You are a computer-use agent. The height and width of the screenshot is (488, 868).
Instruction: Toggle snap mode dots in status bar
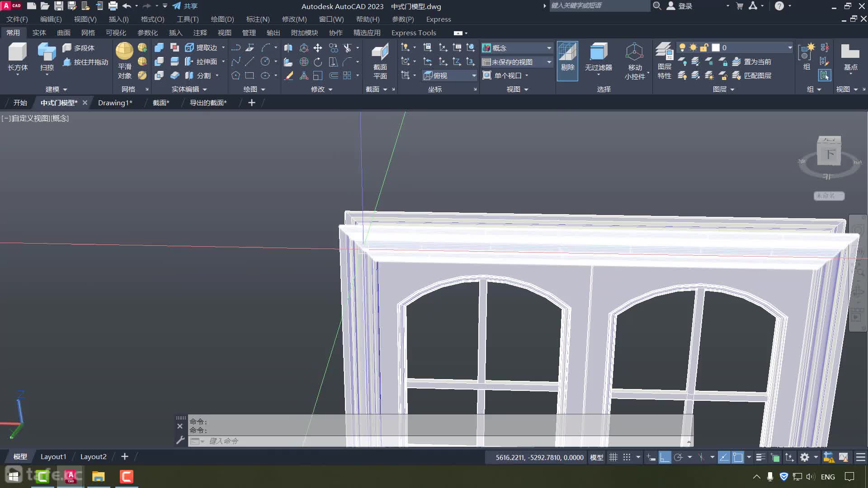[627, 457]
